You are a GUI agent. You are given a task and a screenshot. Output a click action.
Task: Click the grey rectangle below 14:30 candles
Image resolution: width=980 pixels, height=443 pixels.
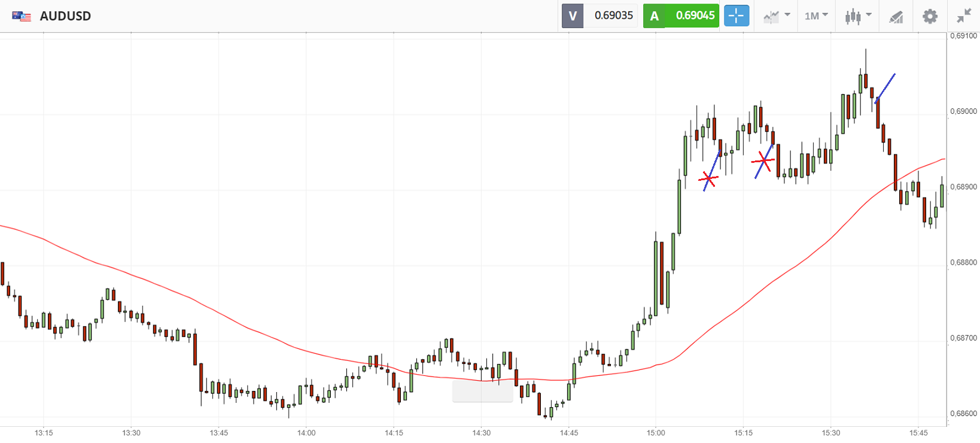click(x=482, y=392)
